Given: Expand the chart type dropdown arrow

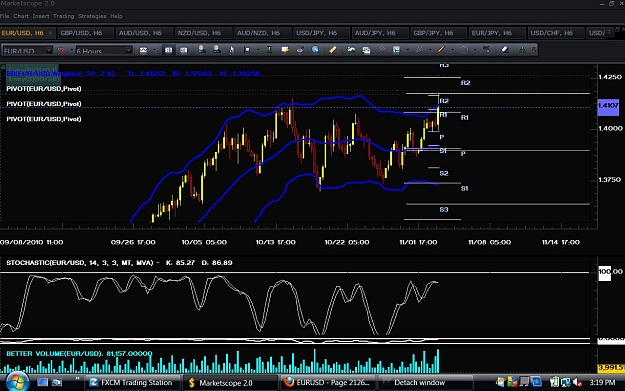Looking at the screenshot, I should (x=154, y=50).
